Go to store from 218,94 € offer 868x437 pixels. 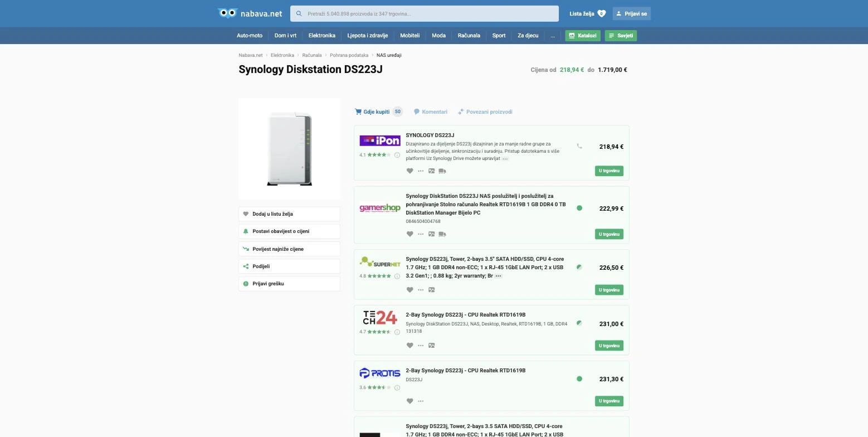(609, 171)
